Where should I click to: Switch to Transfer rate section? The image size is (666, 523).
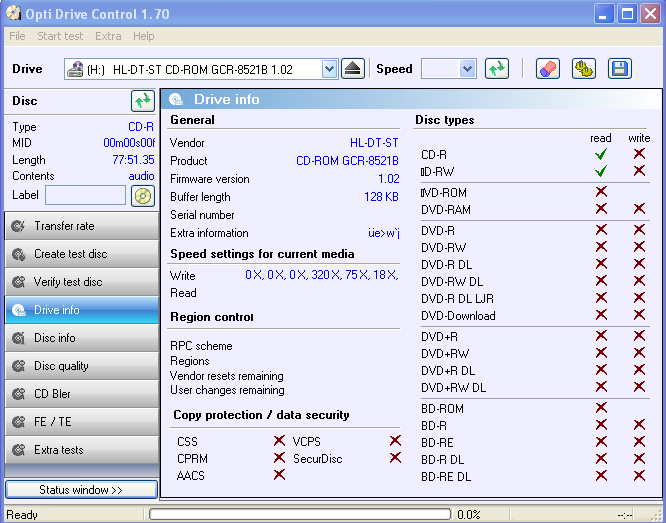tap(82, 226)
